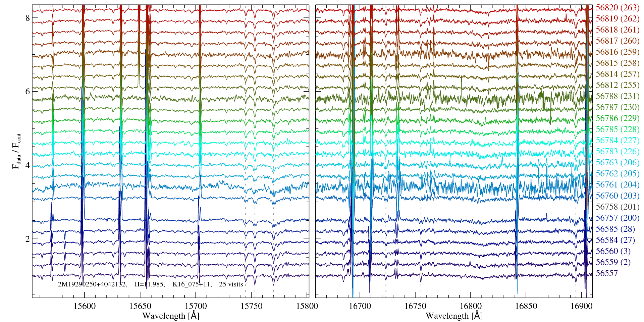Click the 56758 (201) black legend label
This screenshot has width=644, height=322.
(617, 207)
